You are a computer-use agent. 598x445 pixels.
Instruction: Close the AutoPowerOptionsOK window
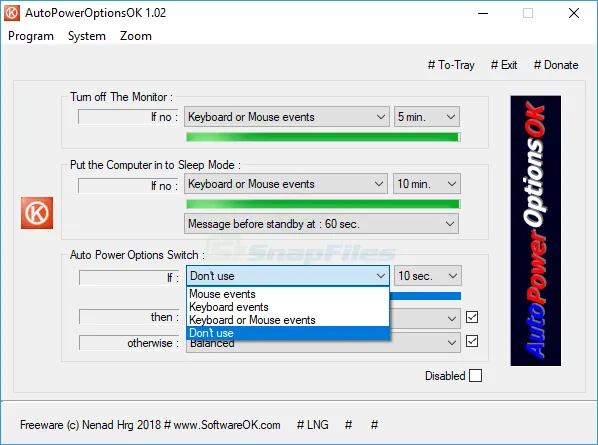pyautogui.click(x=574, y=13)
